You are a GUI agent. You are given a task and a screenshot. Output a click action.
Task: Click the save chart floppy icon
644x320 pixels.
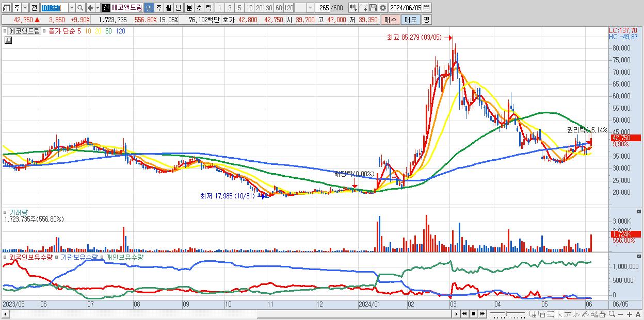tap(373, 8)
